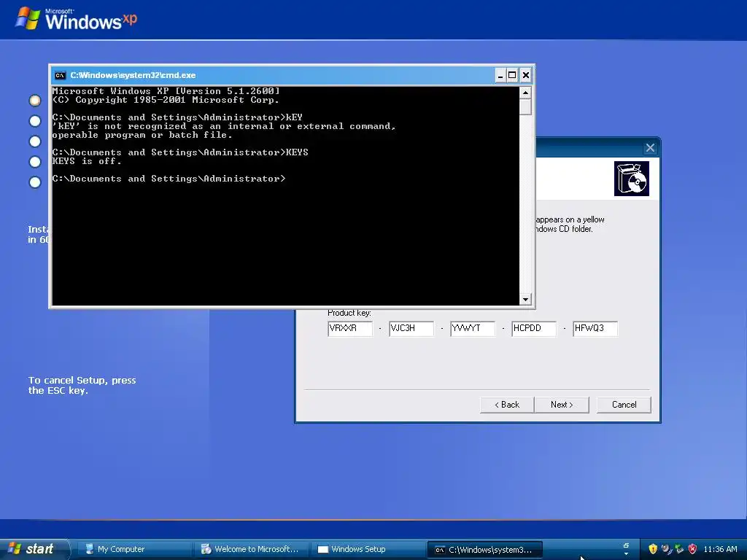The image size is (747, 560).
Task: Switch to the C:\Windows\system3... taskbar window
Action: pyautogui.click(x=485, y=550)
